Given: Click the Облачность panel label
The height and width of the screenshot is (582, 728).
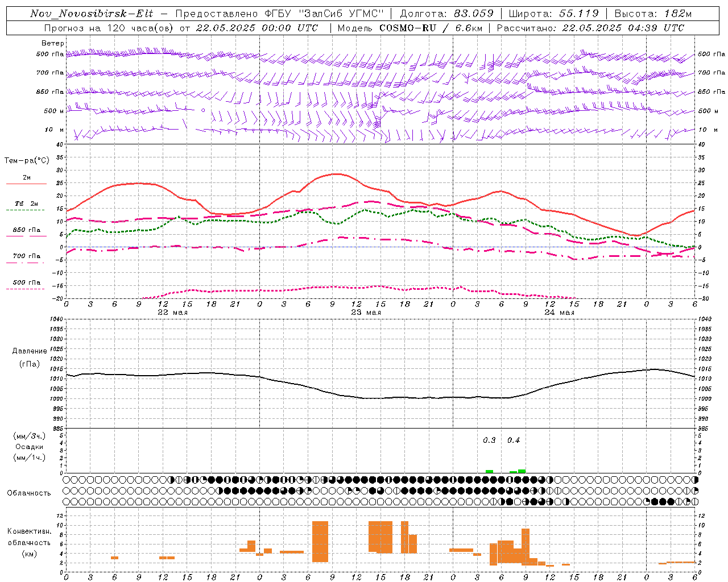Looking at the screenshot, I should click(x=29, y=493).
